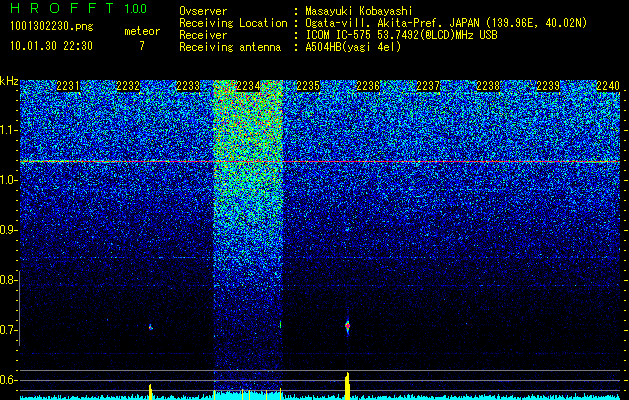Click the HROFFT 1.0.0 title text
This screenshot has height=400, width=629.
tap(79, 8)
